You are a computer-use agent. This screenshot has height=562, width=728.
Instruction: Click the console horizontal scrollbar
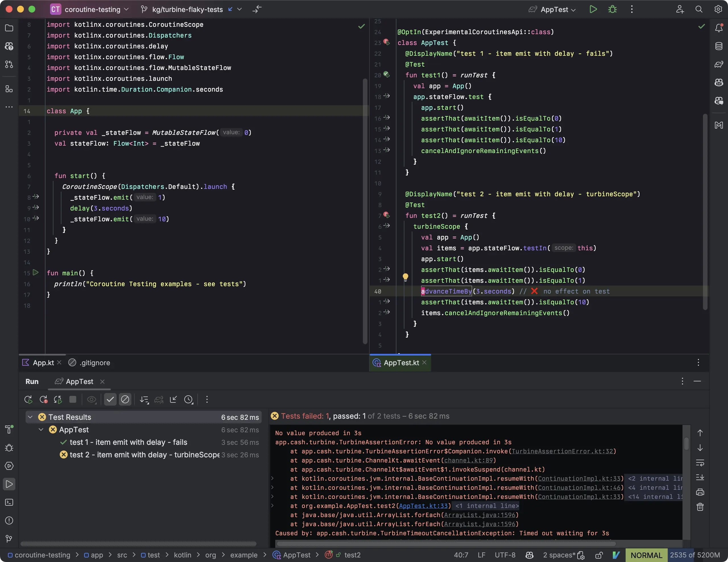pyautogui.click(x=446, y=544)
